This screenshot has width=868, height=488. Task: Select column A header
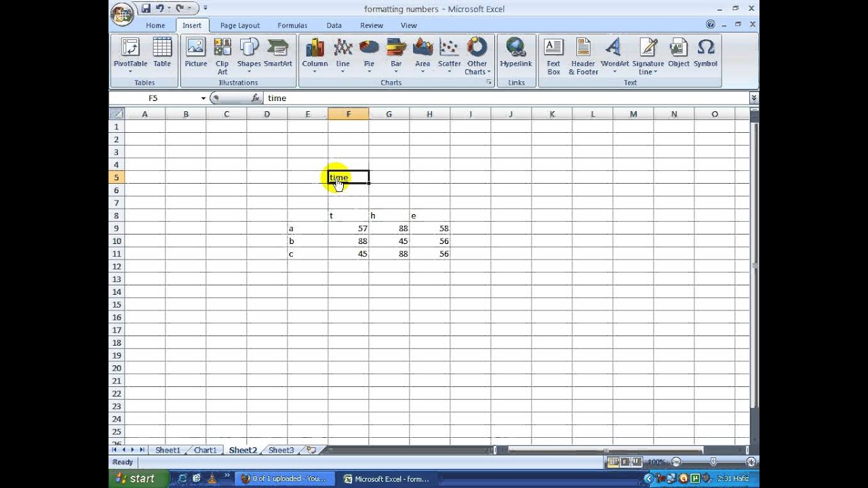[x=144, y=114]
